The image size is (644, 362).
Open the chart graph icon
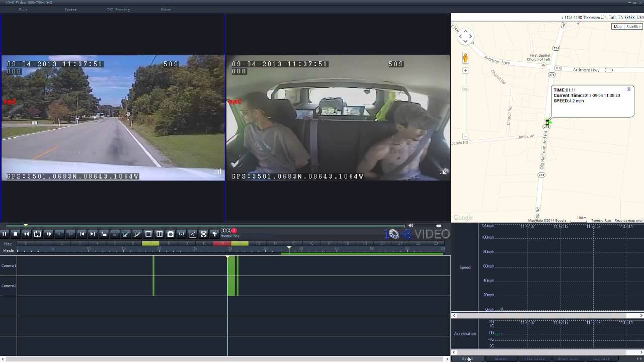click(193, 234)
